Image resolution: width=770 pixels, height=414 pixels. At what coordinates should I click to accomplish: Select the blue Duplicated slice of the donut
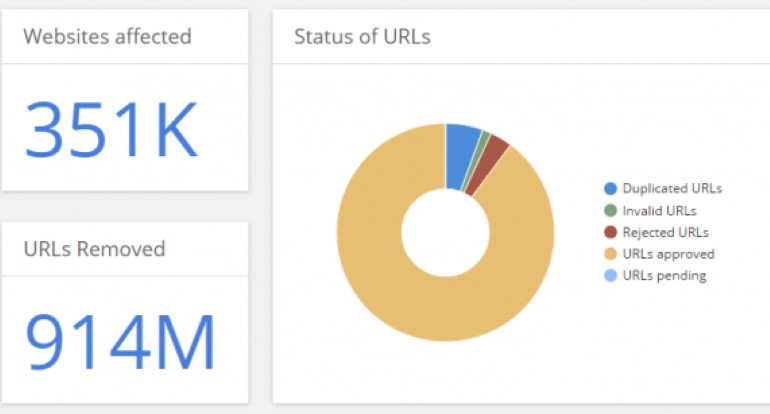tap(461, 156)
